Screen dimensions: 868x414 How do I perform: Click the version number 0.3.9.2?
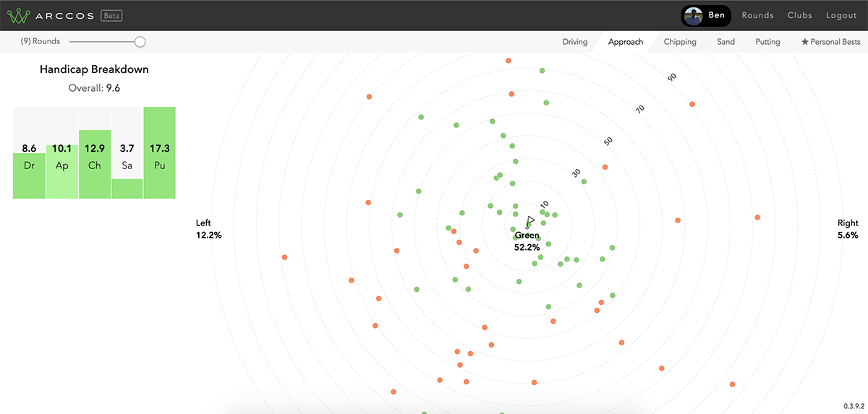(854, 406)
